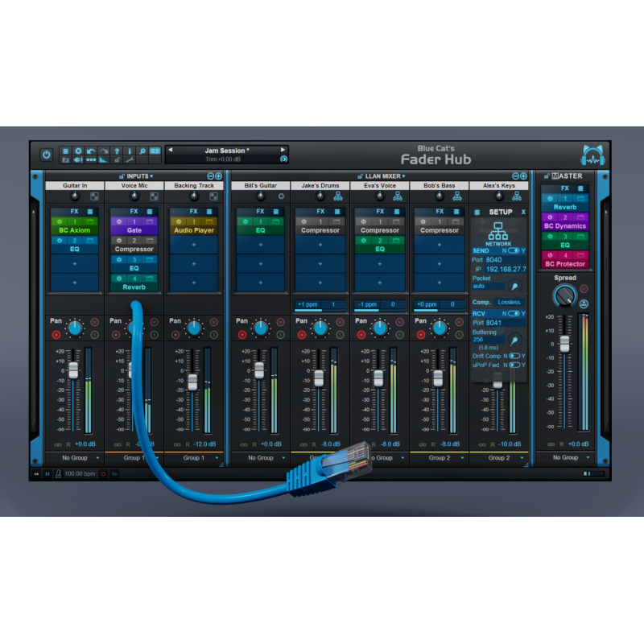Open the SETUP panel hamburger menu
Viewport: 644px width, 644px height.
point(477,211)
